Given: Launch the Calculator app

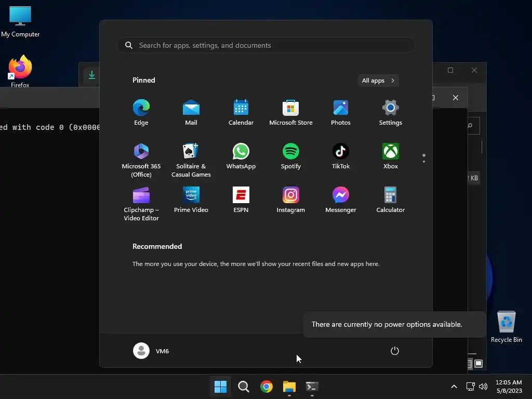Looking at the screenshot, I should pos(391,200).
